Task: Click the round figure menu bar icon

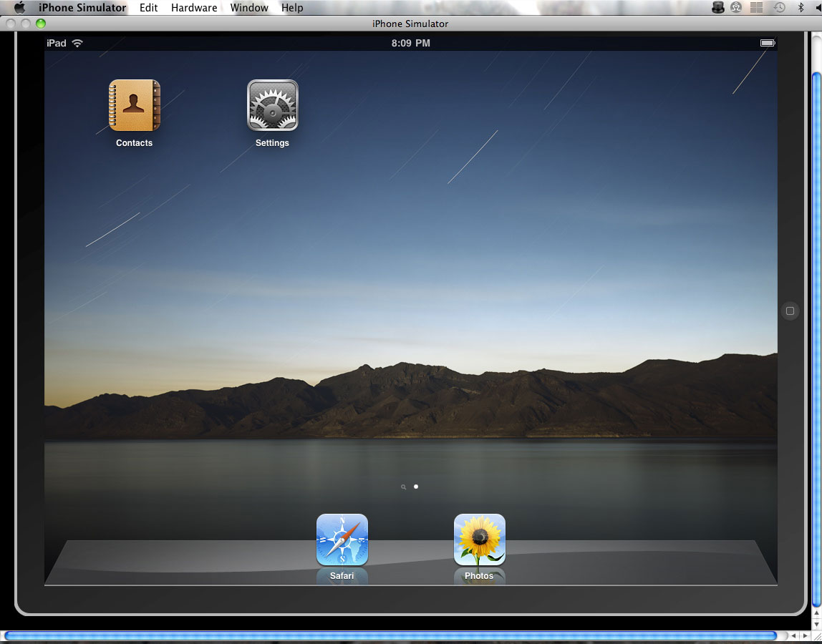Action: coord(736,7)
